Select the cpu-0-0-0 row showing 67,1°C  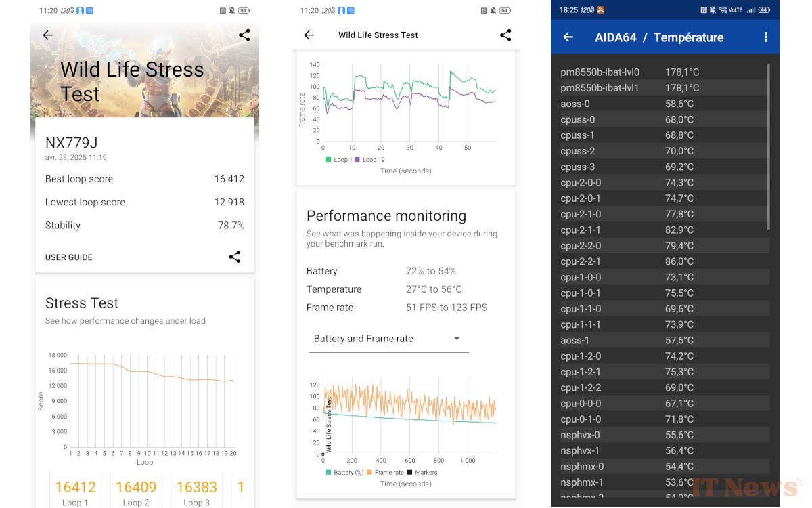pyautogui.click(x=664, y=403)
